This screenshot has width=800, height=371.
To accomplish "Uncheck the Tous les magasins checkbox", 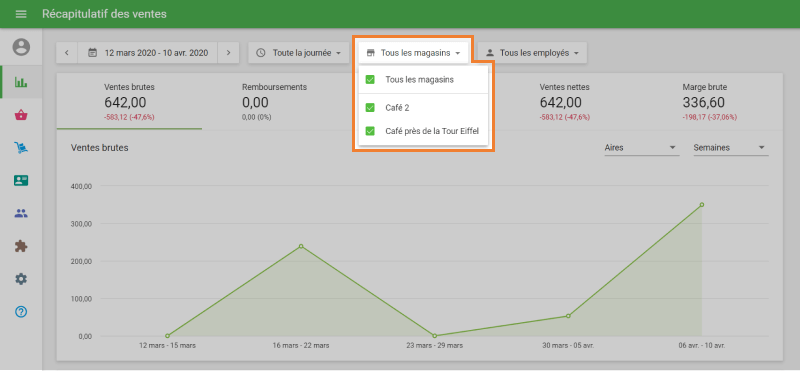I will point(370,80).
